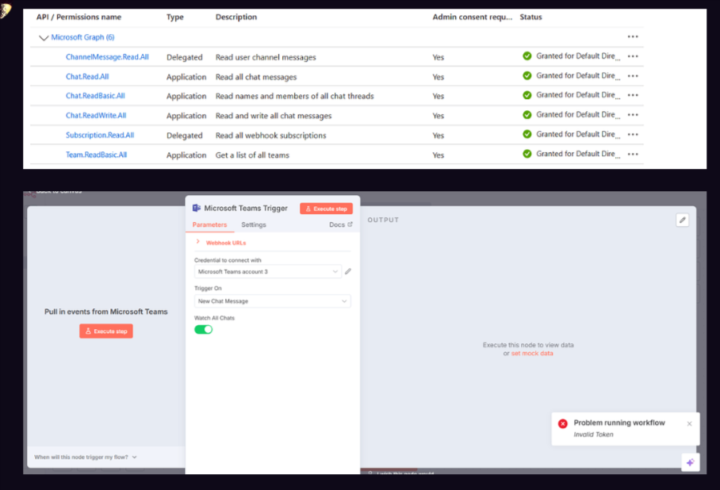The width and height of the screenshot is (720, 490).
Task: Open ellipsis menu for Chat.Read.All row
Action: coord(633,76)
